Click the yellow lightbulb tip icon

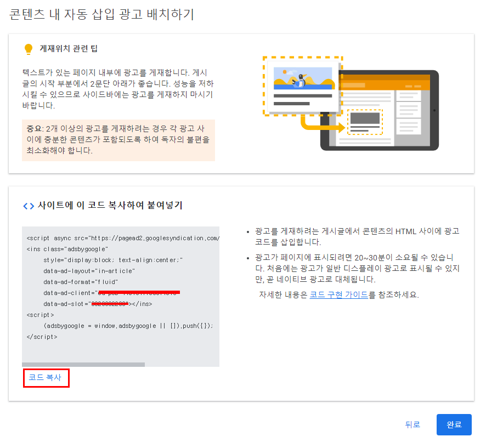[x=29, y=49]
